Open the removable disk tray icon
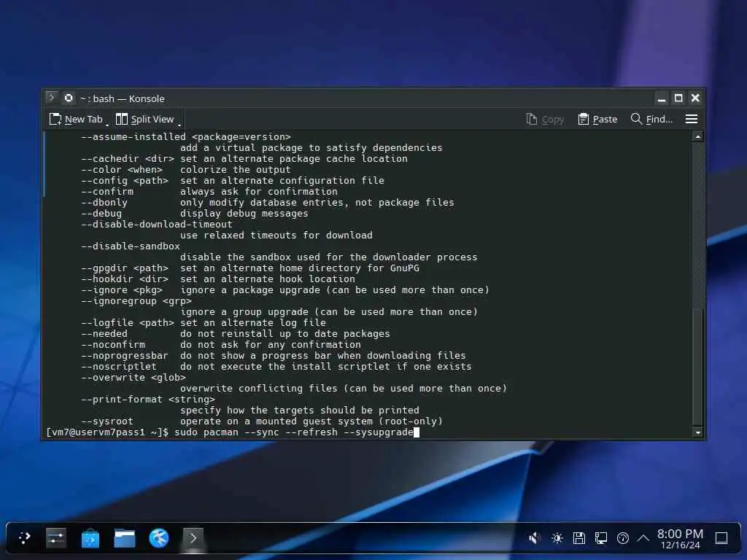Screen dimensions: 747x560 pos(578,538)
